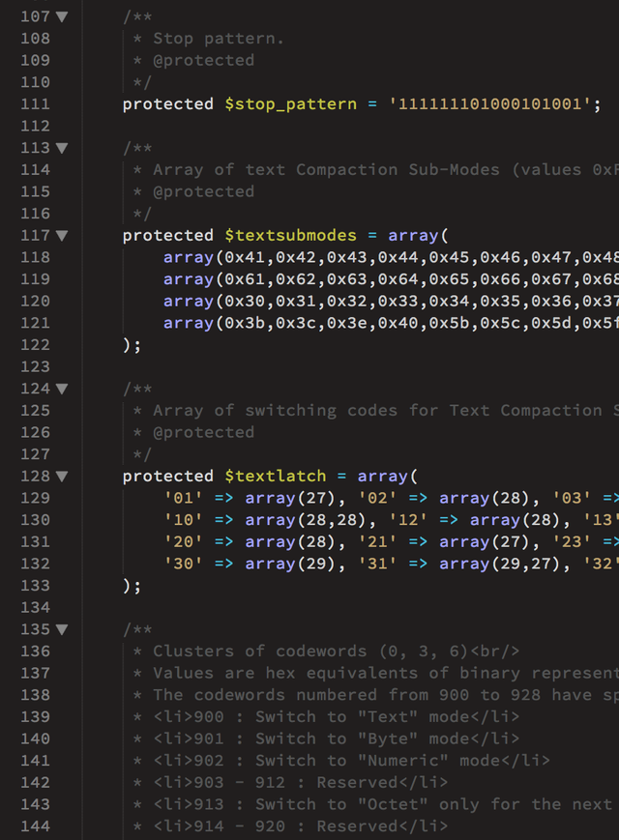Image resolution: width=619 pixels, height=840 pixels.
Task: Collapse the $textlatch array at line 128
Action: click(62, 477)
